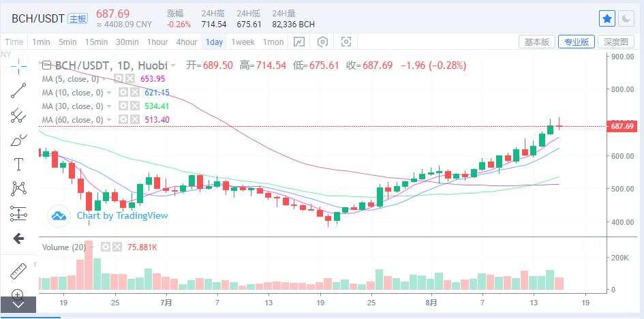Open the pattern drawing tool
The width and height of the screenshot is (644, 319).
click(x=18, y=188)
